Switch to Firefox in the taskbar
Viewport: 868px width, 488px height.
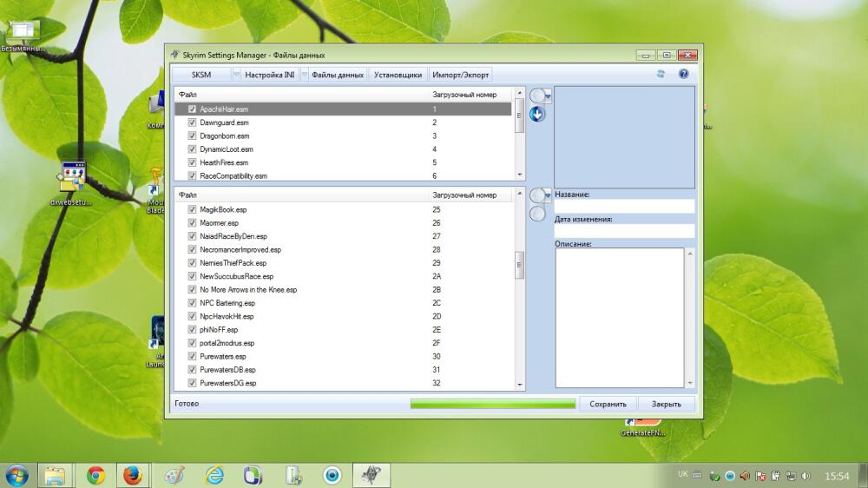pos(132,475)
